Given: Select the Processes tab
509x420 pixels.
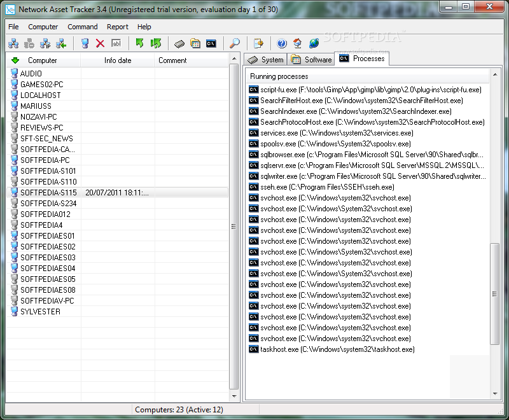Looking at the screenshot, I should [x=362, y=59].
